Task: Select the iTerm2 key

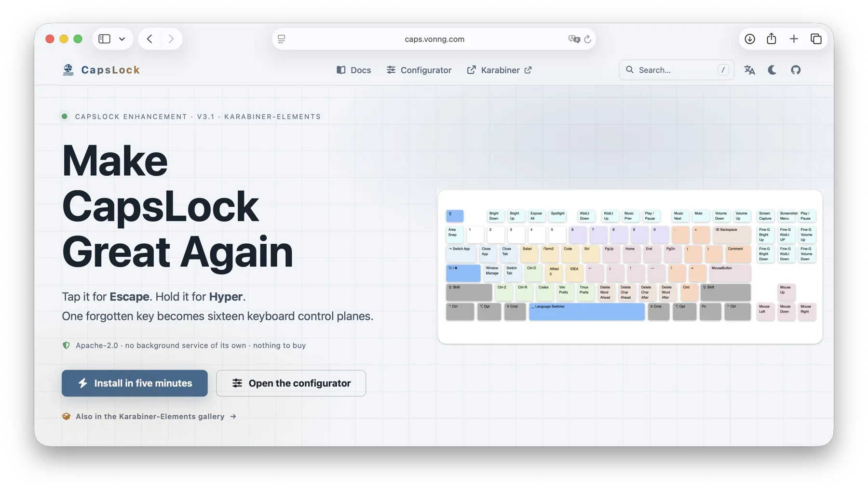Action: [x=550, y=254]
